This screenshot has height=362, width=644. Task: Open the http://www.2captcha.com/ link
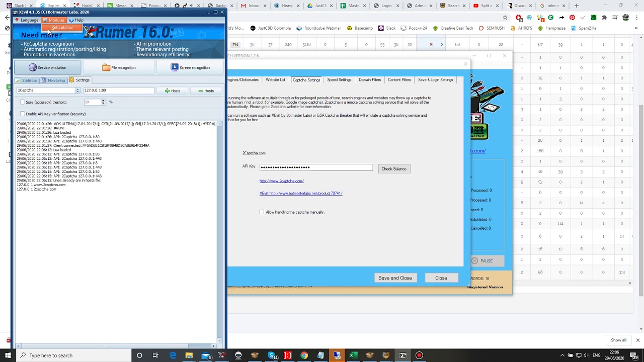(282, 181)
